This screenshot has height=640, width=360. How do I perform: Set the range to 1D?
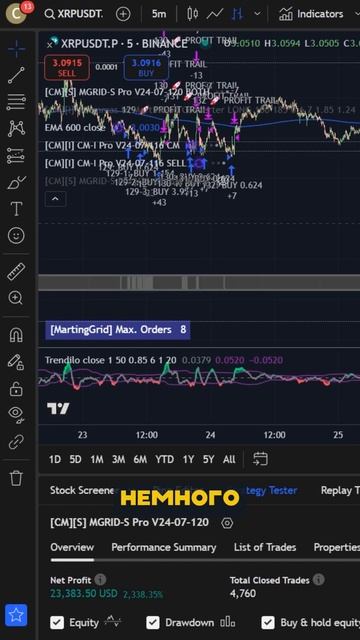[55, 460]
